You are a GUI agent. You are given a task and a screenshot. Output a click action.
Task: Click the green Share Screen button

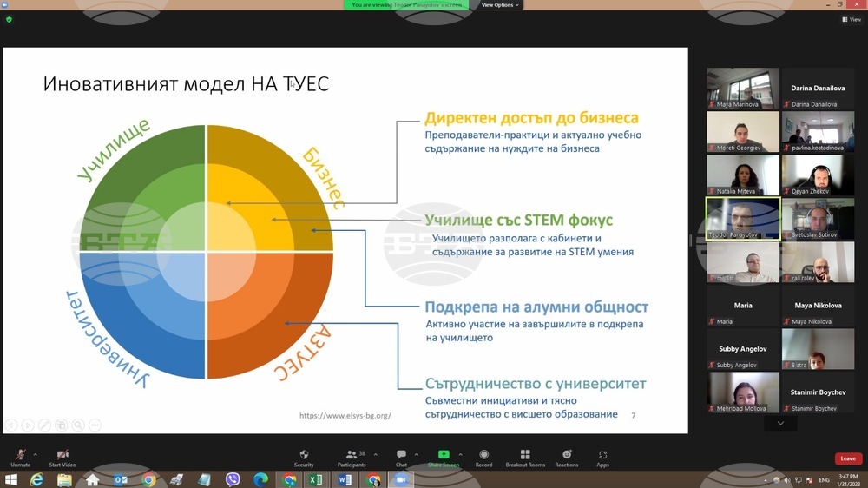[444, 457]
